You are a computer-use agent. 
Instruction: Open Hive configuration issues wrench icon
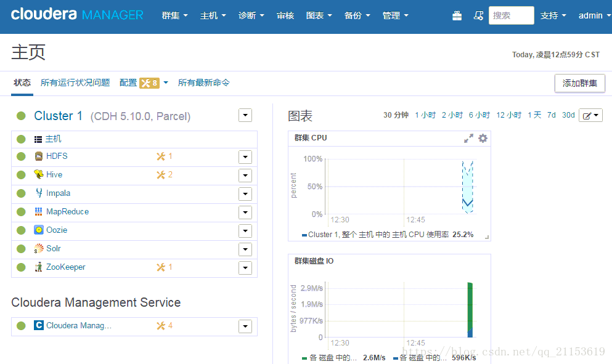tap(161, 175)
